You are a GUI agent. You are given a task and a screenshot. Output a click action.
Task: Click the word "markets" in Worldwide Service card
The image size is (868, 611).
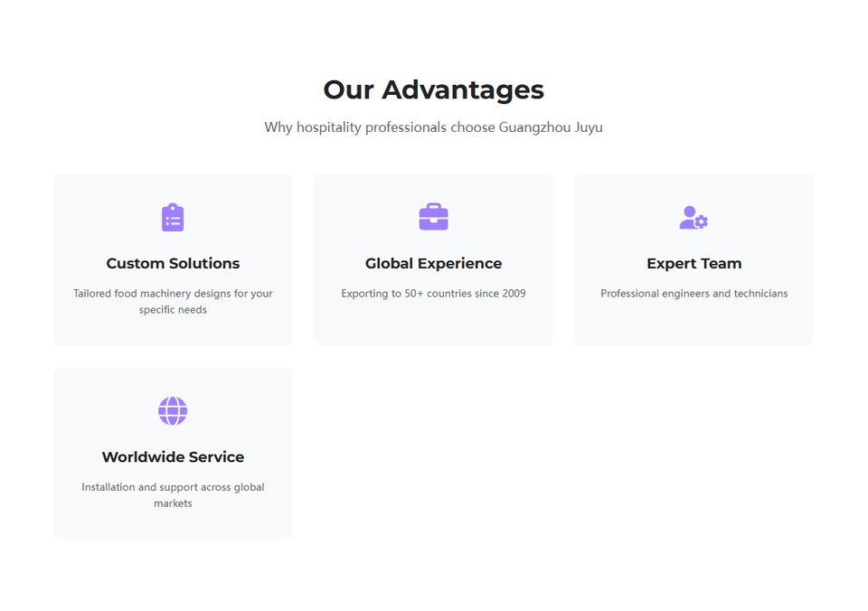[x=173, y=503]
